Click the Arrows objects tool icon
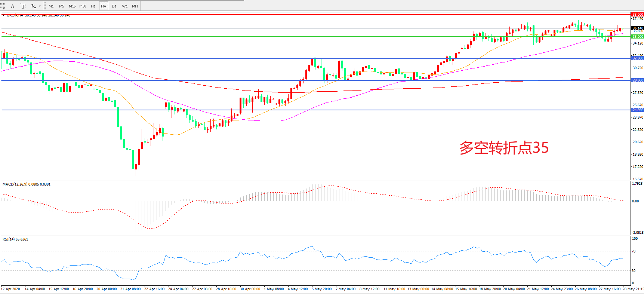This screenshot has width=644, height=294. [x=33, y=6]
